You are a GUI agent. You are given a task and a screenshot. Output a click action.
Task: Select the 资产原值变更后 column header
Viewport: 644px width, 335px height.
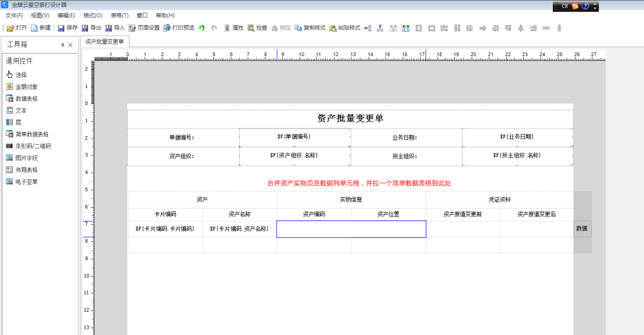pyautogui.click(x=537, y=214)
